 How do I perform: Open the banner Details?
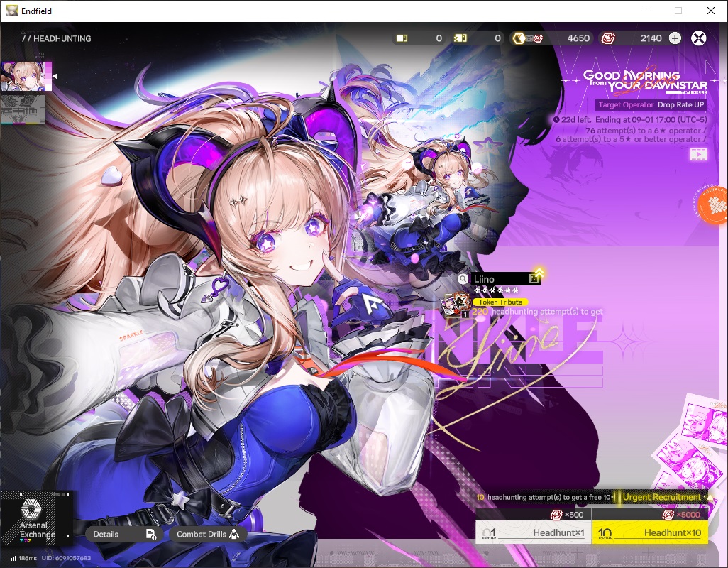[124, 534]
